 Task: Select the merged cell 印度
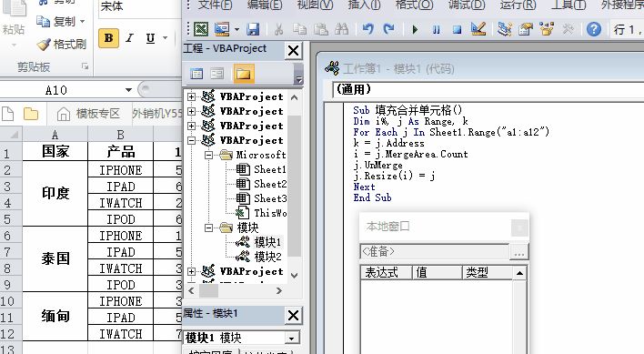pyautogui.click(x=55, y=194)
